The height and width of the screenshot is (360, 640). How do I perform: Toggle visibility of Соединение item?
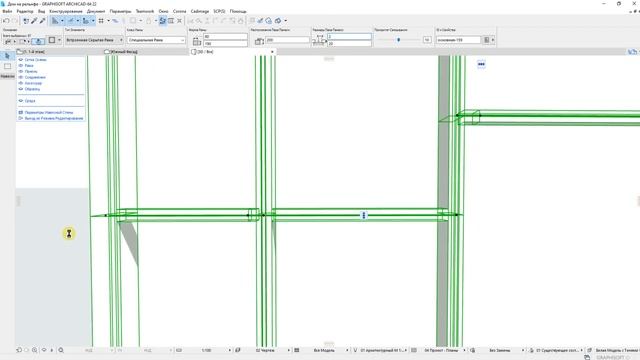point(21,77)
